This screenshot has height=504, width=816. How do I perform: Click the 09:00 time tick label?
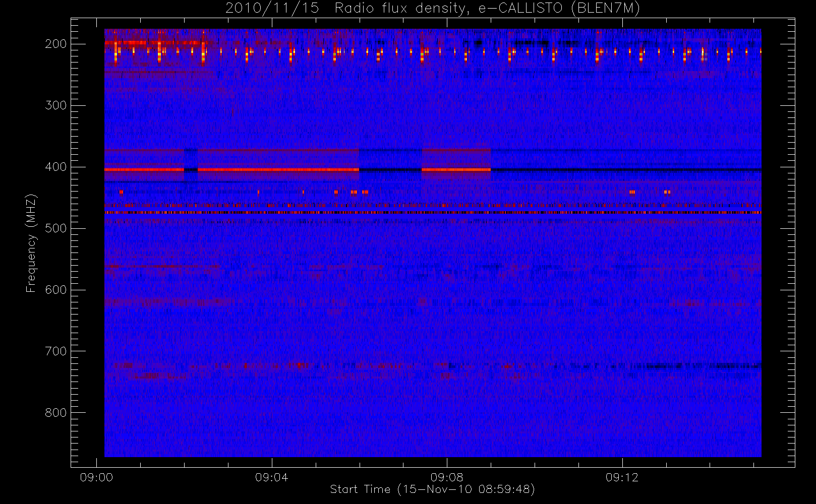point(96,477)
